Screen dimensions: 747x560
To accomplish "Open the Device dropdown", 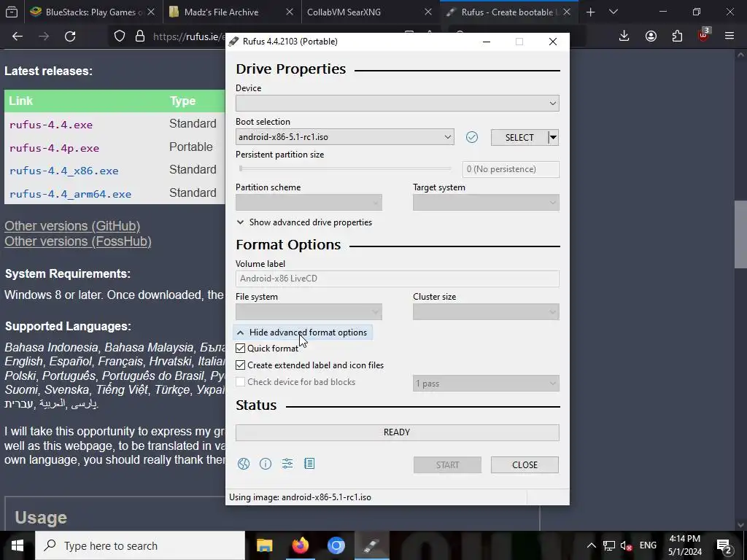I will pyautogui.click(x=398, y=104).
